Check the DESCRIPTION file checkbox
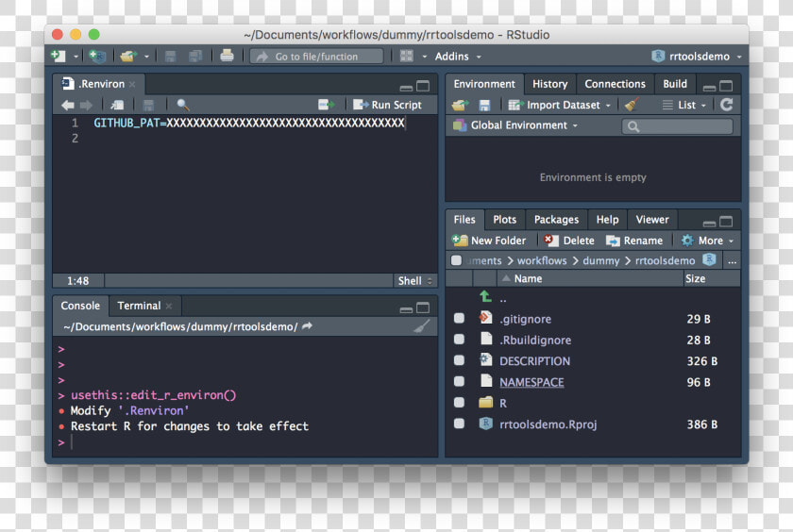Image resolution: width=793 pixels, height=532 pixels. point(459,360)
